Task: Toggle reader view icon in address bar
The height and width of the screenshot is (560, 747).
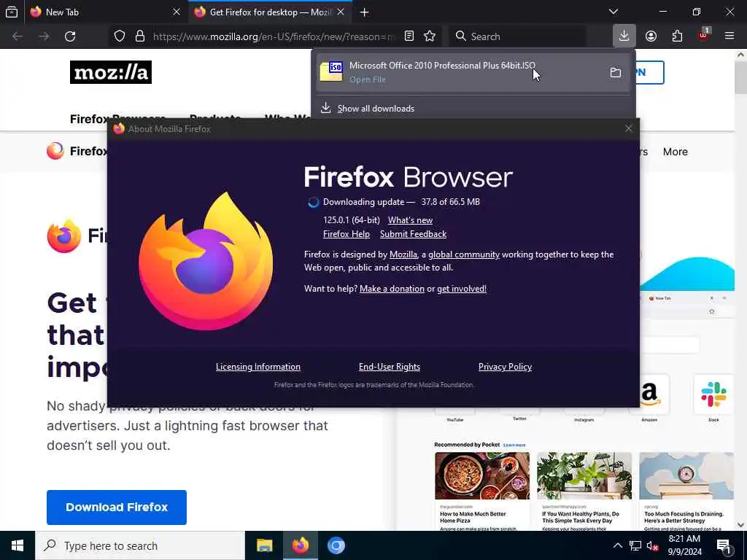Action: pyautogui.click(x=409, y=36)
